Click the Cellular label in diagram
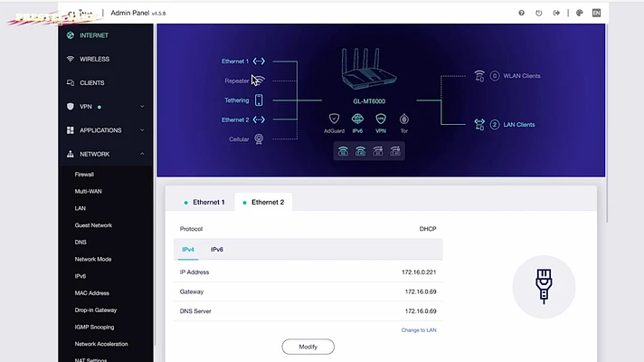644x362 pixels. coord(239,139)
